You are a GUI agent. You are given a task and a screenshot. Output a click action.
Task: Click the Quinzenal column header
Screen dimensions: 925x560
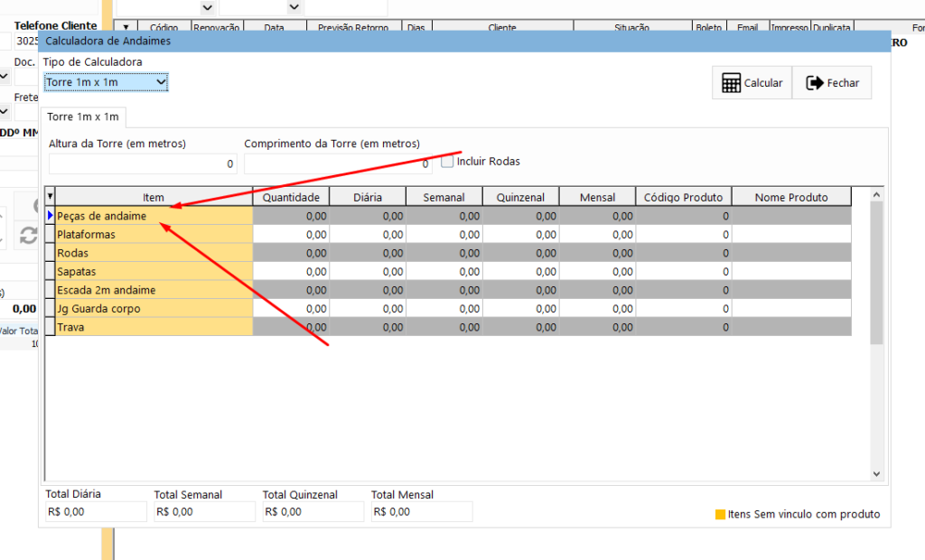click(521, 197)
